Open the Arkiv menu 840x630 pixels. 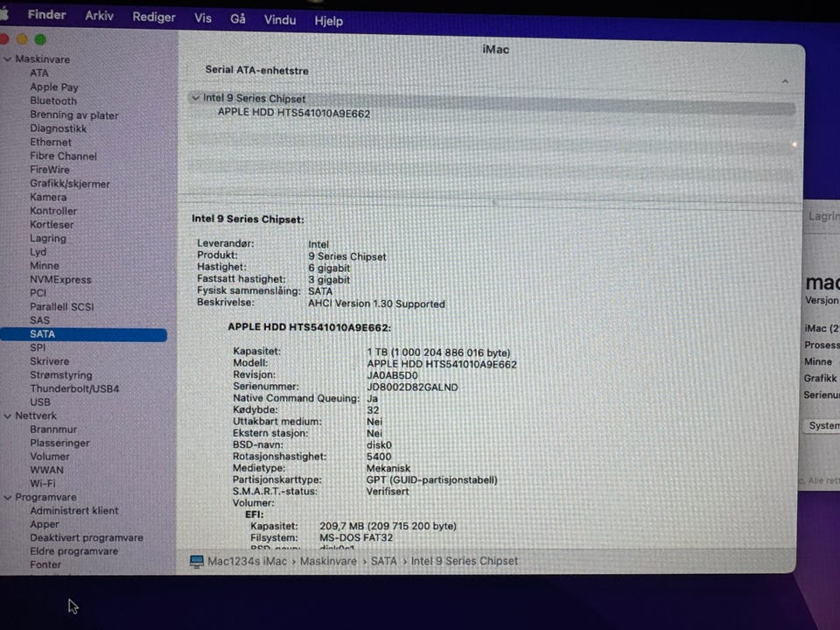coord(99,16)
